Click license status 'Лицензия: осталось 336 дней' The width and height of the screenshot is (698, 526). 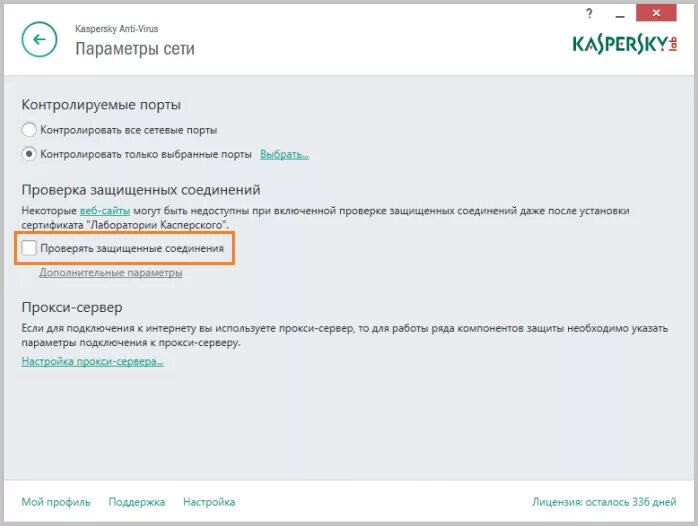[x=604, y=502]
